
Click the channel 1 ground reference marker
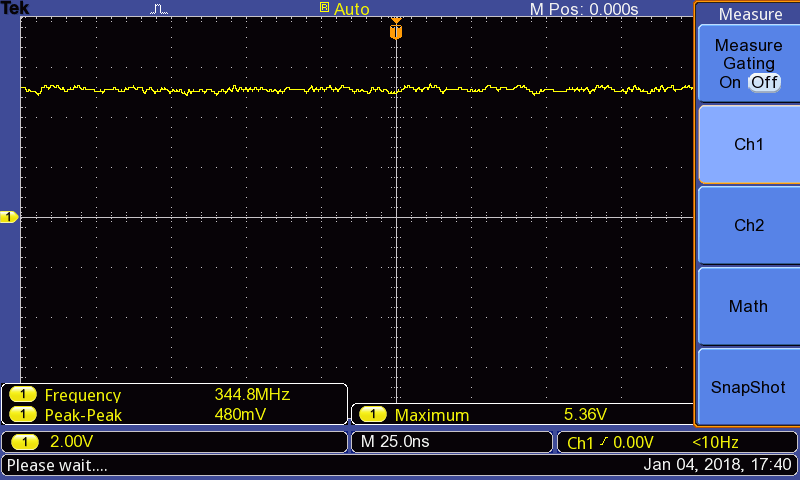point(9,217)
